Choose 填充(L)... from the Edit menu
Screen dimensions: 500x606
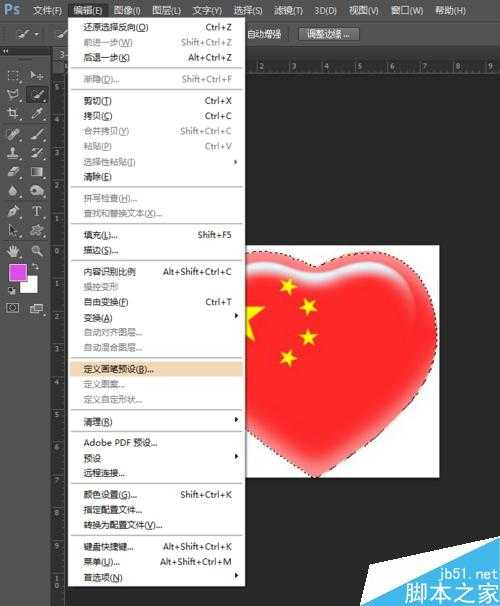[x=156, y=235]
